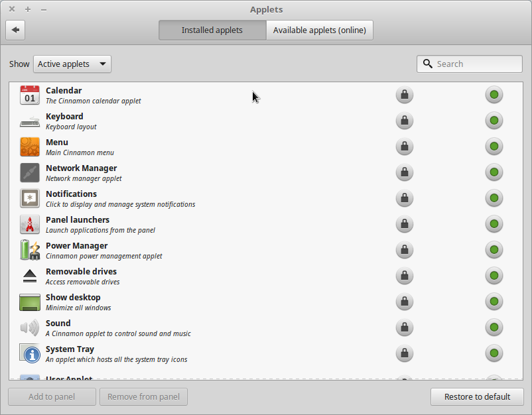
Task: Select the Removable drives applet name
Action: coord(81,272)
